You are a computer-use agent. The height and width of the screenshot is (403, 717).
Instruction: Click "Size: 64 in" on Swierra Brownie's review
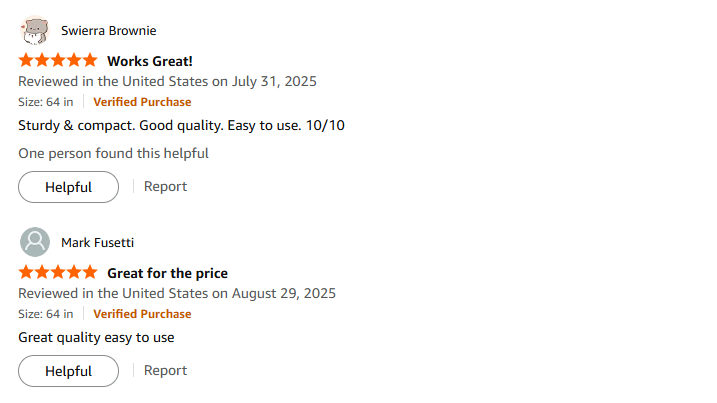tap(45, 102)
